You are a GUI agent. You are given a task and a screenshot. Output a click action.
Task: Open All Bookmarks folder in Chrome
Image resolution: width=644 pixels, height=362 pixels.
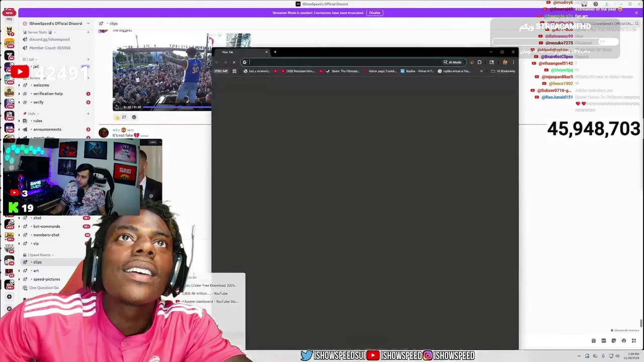(503, 71)
